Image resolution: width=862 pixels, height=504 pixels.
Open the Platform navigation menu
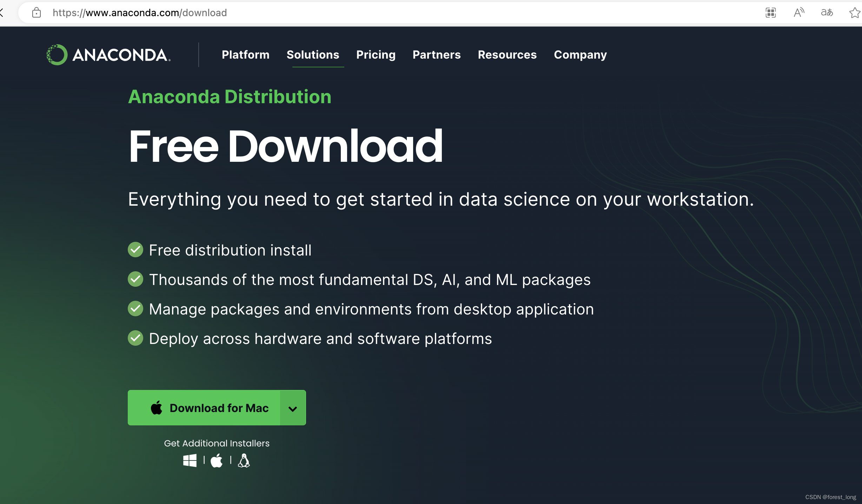pos(245,55)
